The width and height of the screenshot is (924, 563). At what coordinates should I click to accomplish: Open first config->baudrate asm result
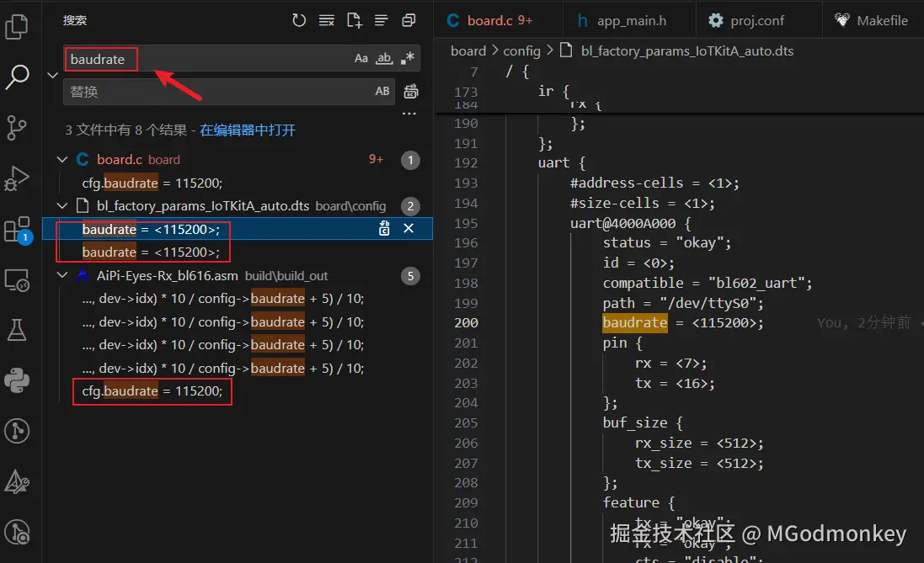223,299
